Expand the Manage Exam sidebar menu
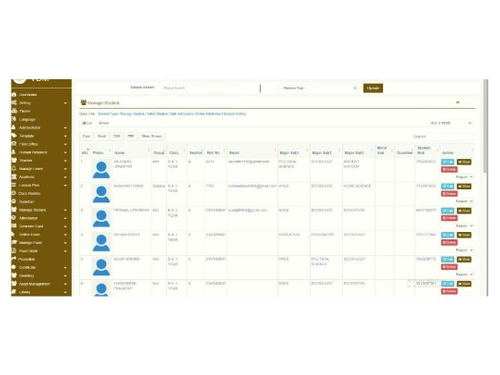 tap(65, 243)
